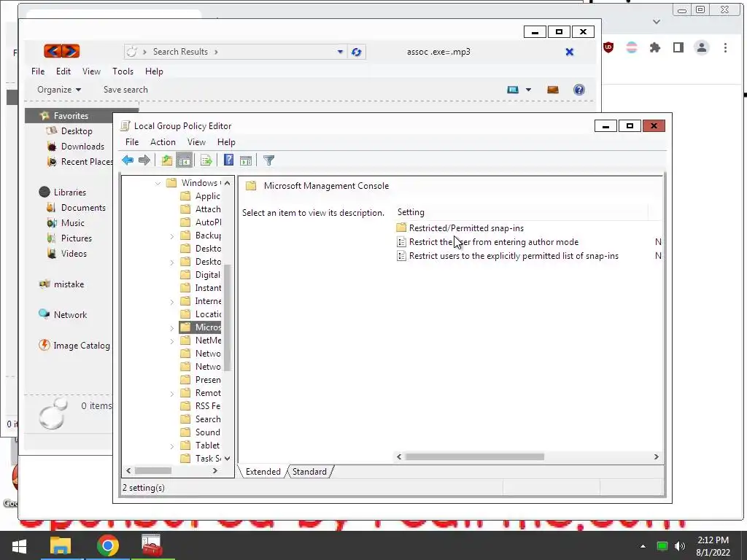
Task: Toggle Show/Hide Action Pane icon
Action: [246, 160]
